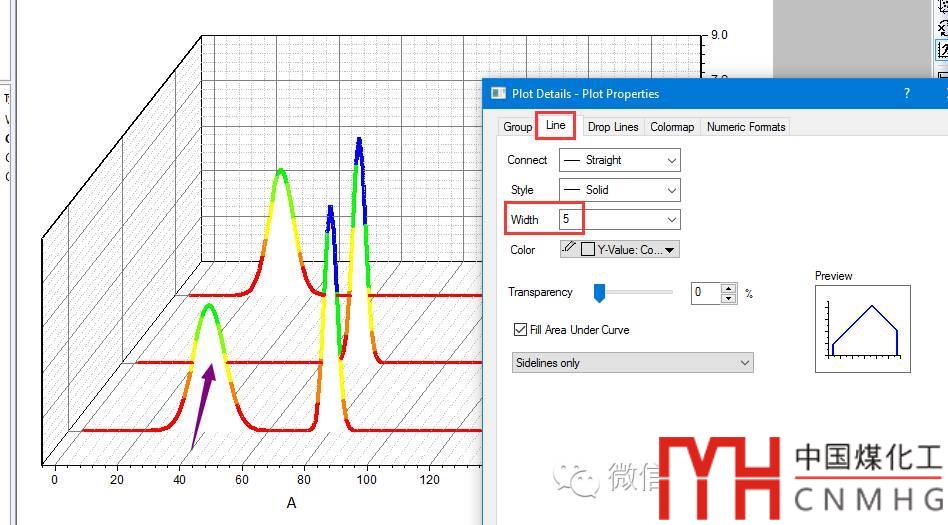Click the pencil icon in Color button
The image size is (948, 525).
point(570,248)
